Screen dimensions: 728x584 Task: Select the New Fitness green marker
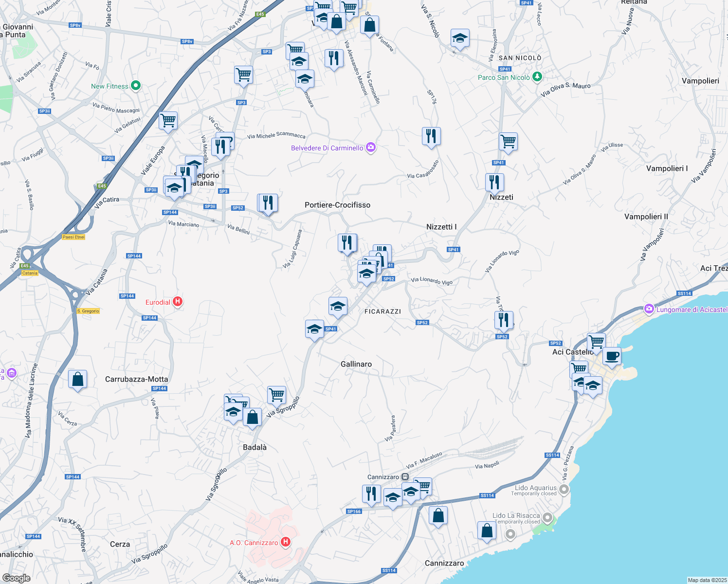[135, 86]
